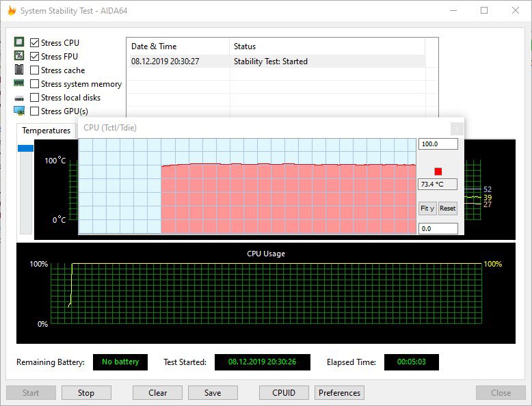Uncheck the Stress CPU checkbox

pyautogui.click(x=34, y=43)
